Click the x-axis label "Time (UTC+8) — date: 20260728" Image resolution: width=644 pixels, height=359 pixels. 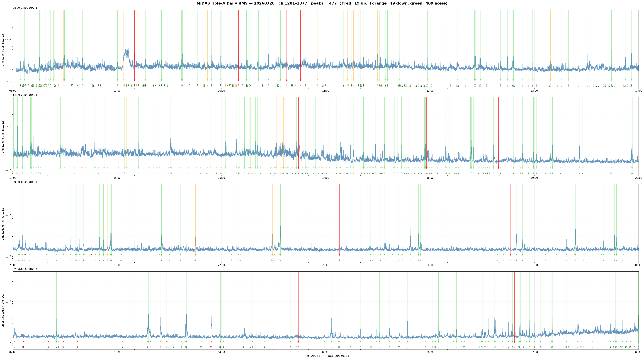(326, 356)
